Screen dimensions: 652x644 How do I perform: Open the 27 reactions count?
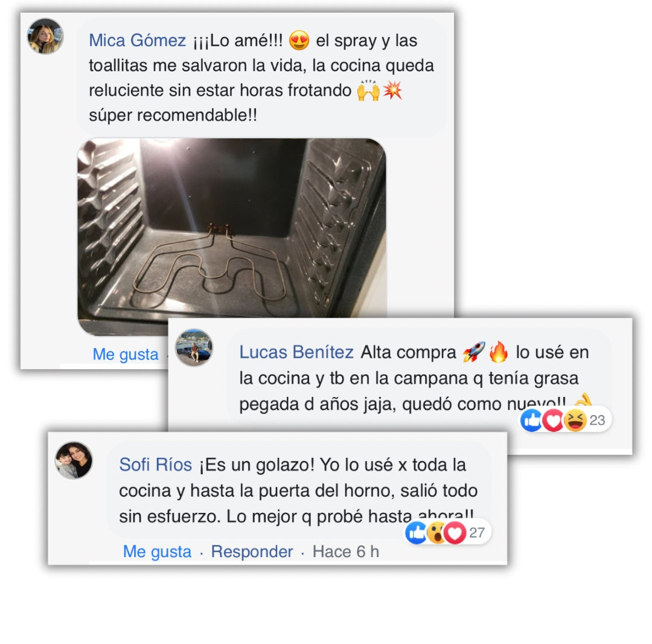(477, 532)
